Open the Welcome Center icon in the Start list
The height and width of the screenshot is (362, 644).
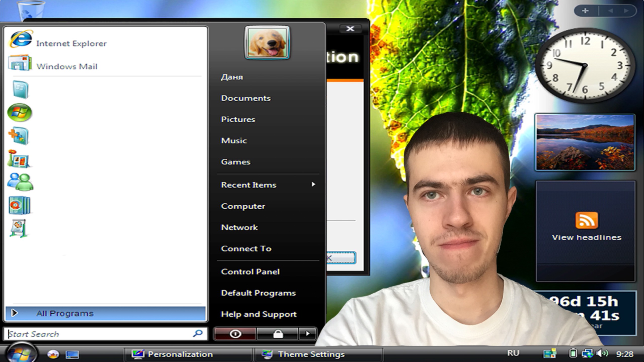coord(20,89)
